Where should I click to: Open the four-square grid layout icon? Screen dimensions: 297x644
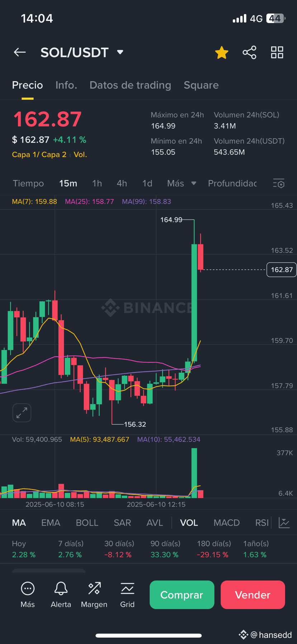277,52
